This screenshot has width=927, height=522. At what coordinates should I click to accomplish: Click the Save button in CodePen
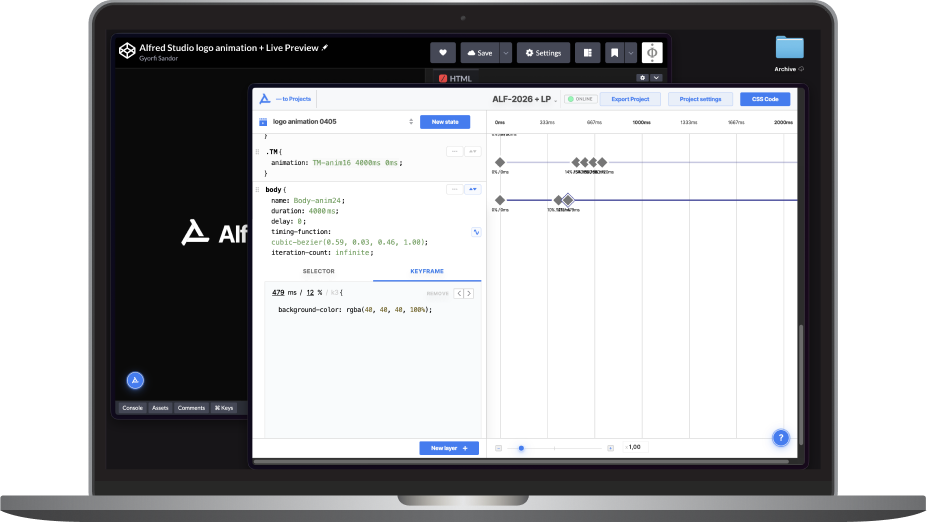[480, 53]
